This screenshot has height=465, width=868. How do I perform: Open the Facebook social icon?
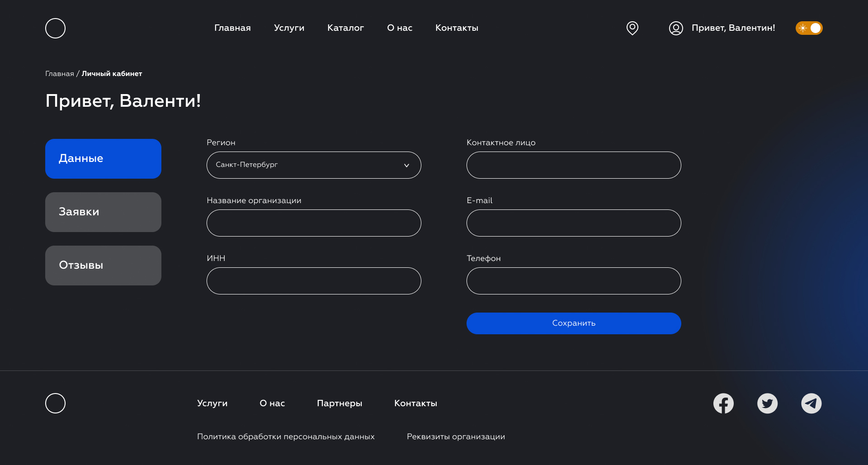click(x=723, y=403)
